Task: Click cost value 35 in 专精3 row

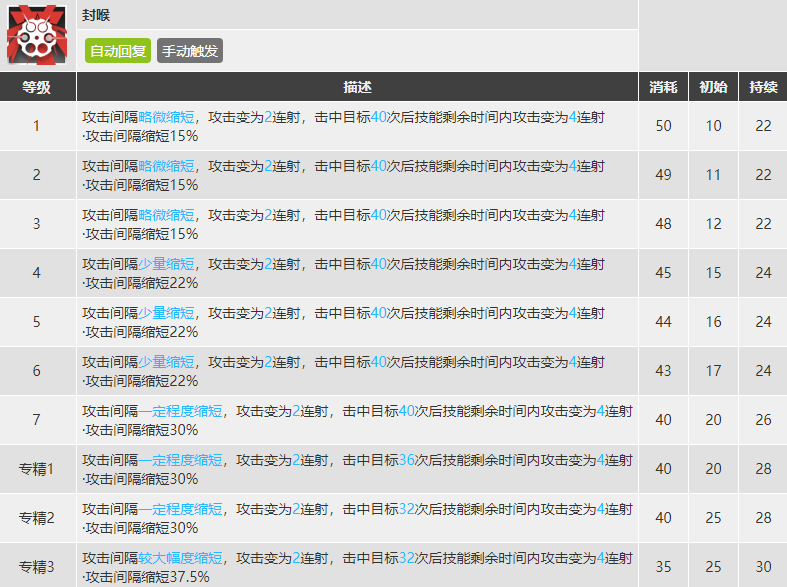Action: coord(663,567)
